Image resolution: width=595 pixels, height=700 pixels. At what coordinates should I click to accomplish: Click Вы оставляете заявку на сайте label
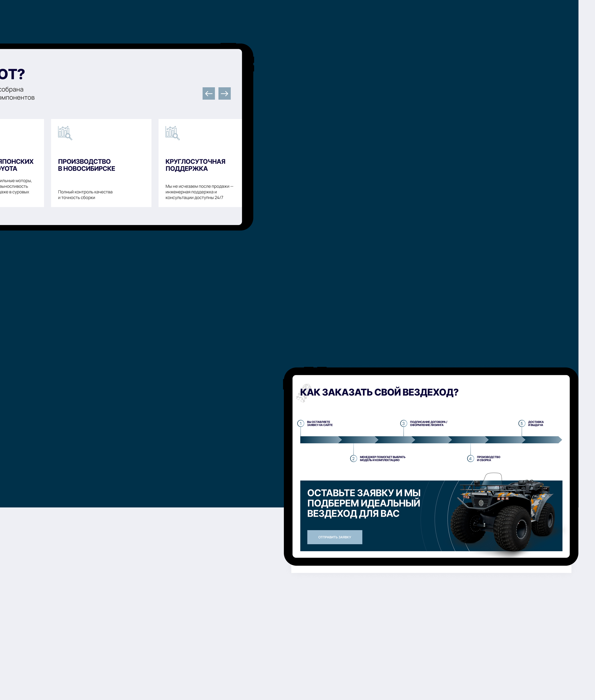(319, 423)
